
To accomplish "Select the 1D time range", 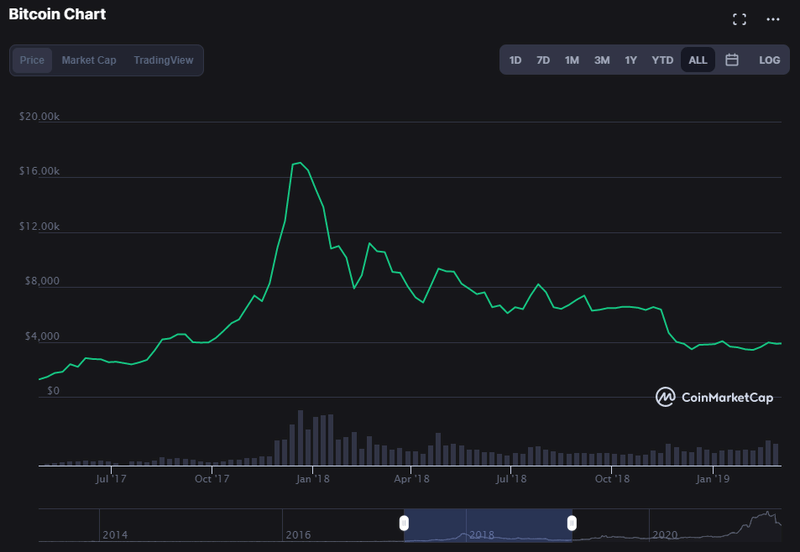I will (x=515, y=60).
